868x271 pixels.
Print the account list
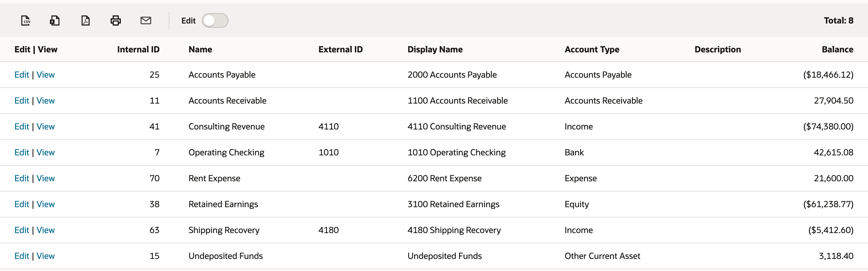pyautogui.click(x=115, y=20)
